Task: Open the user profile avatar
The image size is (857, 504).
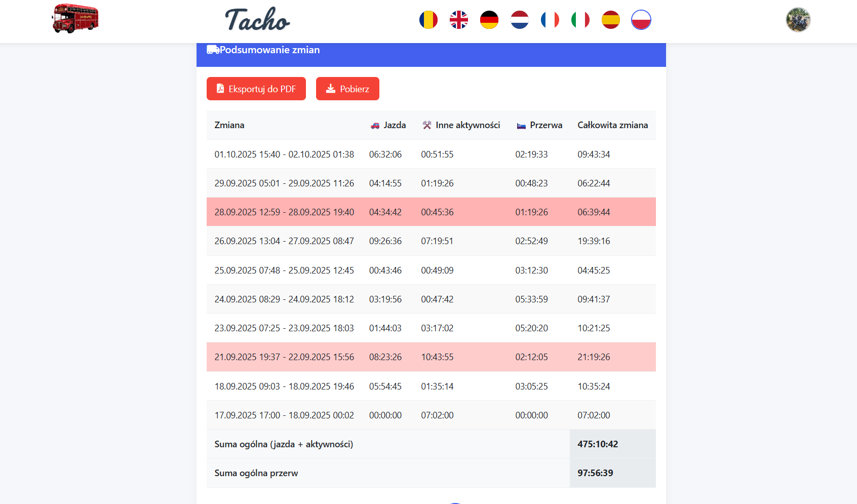Action: tap(798, 20)
